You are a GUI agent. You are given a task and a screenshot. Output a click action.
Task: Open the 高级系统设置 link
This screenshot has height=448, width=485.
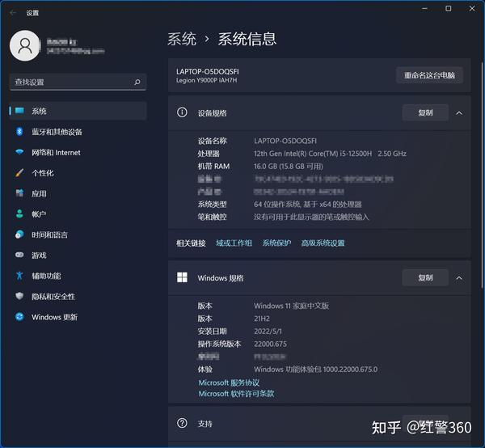pos(323,243)
